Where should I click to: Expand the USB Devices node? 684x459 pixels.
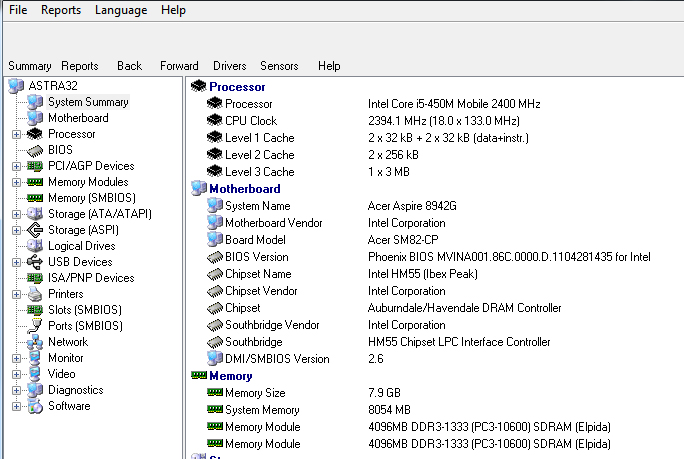[x=16, y=262]
